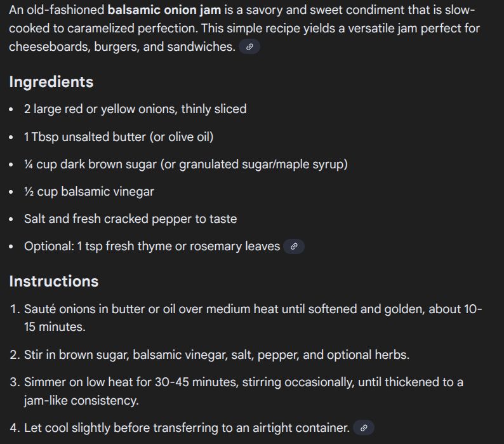Open the source link icon after rosemary leaves
This screenshot has width=504, height=444.
pos(294,246)
